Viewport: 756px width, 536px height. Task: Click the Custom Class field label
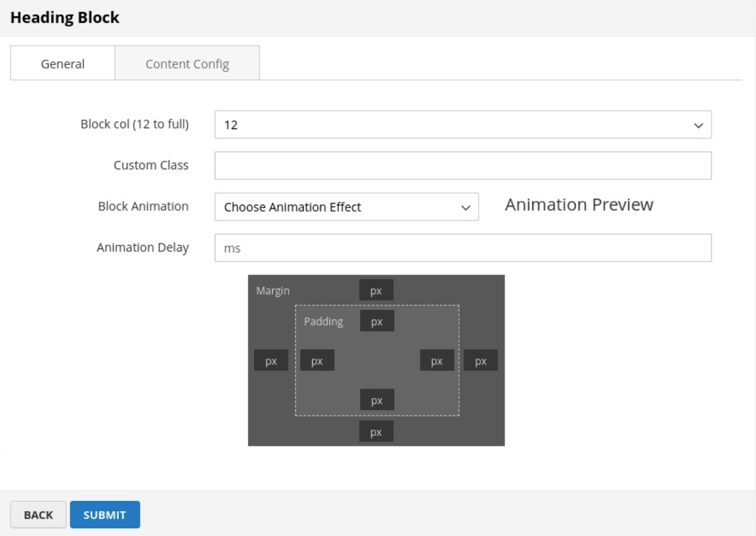(x=151, y=165)
